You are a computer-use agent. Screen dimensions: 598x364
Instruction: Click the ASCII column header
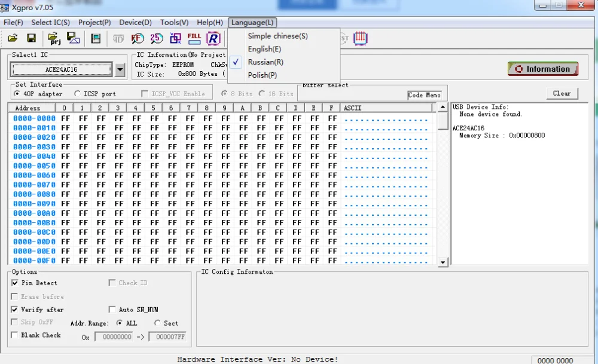(387, 108)
